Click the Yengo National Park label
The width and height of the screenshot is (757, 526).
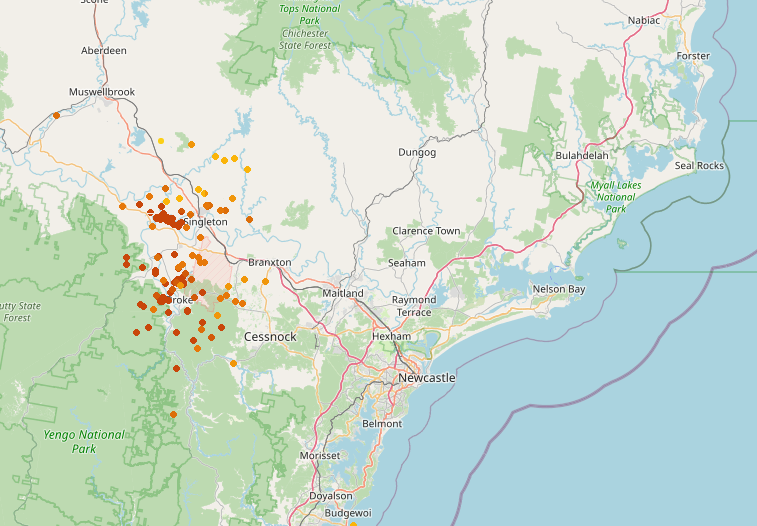tap(84, 442)
